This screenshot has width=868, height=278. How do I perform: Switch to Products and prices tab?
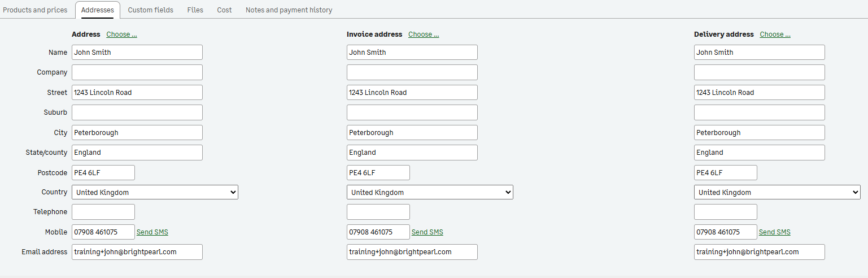point(35,10)
